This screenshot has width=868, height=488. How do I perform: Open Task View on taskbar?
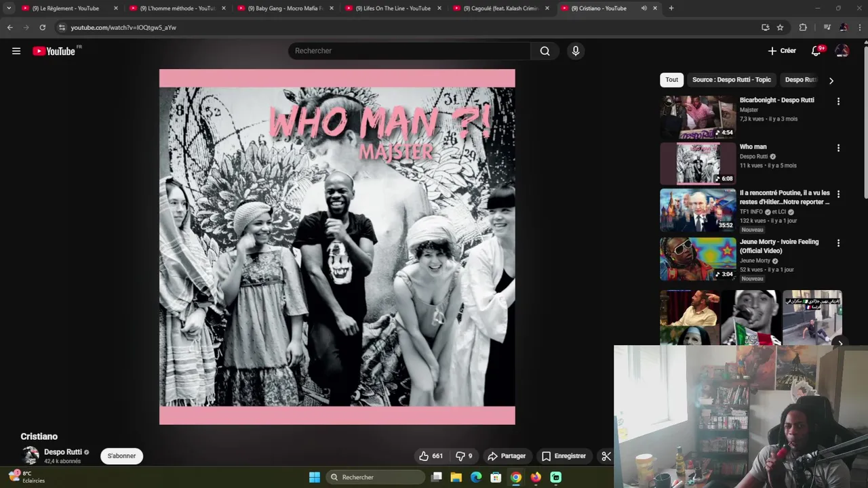coord(437,477)
